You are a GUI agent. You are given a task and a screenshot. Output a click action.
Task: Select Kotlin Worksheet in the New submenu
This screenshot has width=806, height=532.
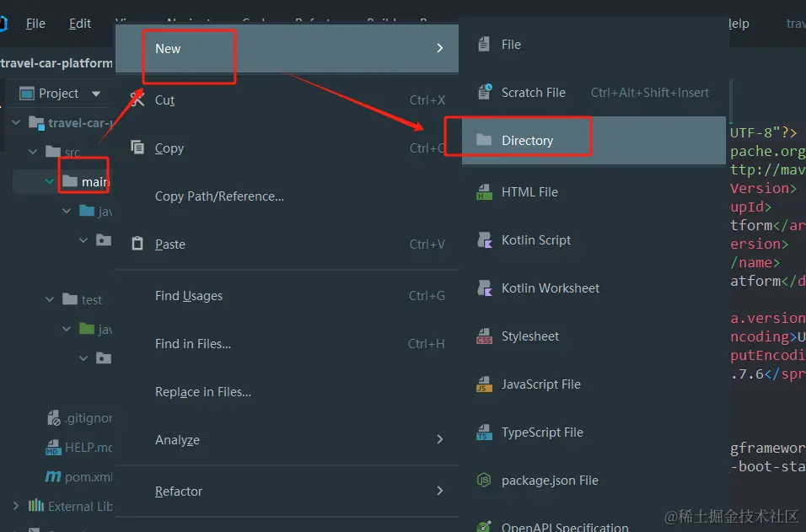click(x=594, y=287)
